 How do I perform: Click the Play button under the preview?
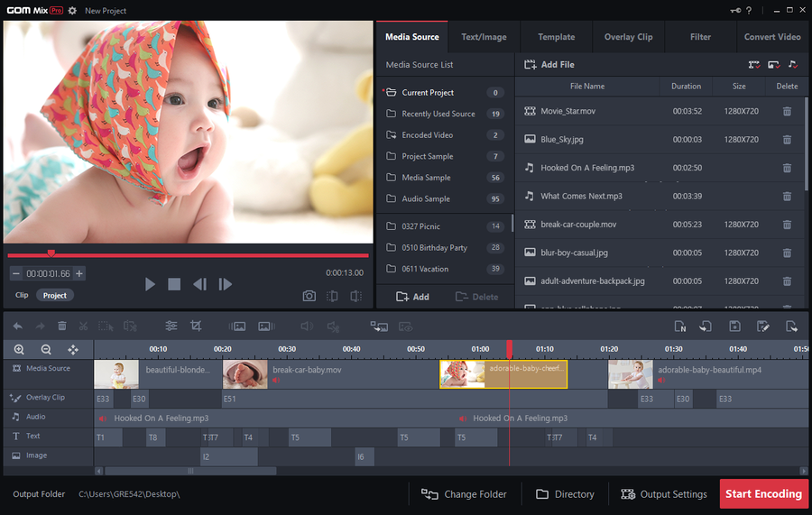[150, 284]
